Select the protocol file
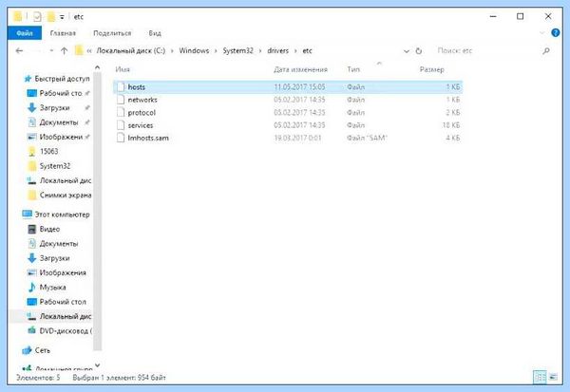Screen dimensions: 570x392 point(288,113)
